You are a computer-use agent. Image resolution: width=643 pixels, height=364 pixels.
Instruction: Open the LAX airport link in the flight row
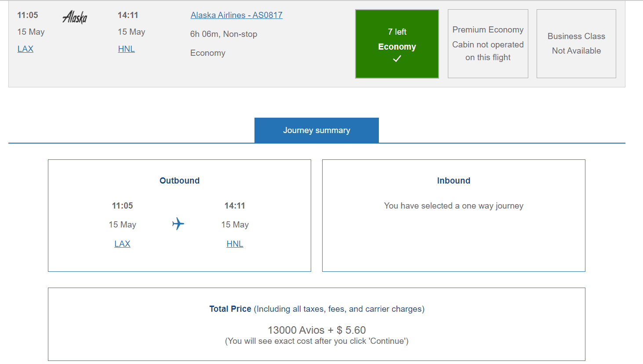pos(25,49)
